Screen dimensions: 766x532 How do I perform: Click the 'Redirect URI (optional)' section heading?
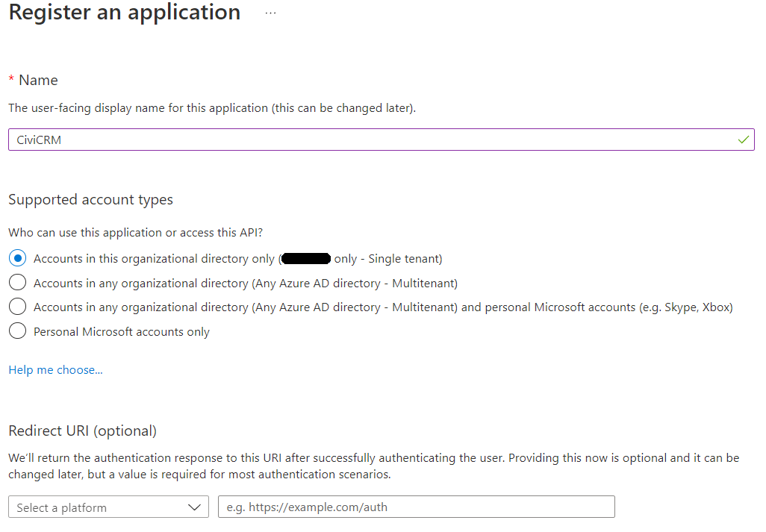coord(82,431)
